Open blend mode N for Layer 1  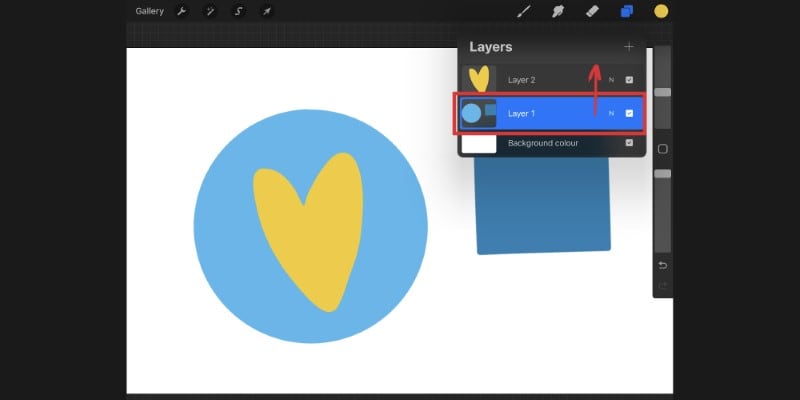(x=611, y=114)
